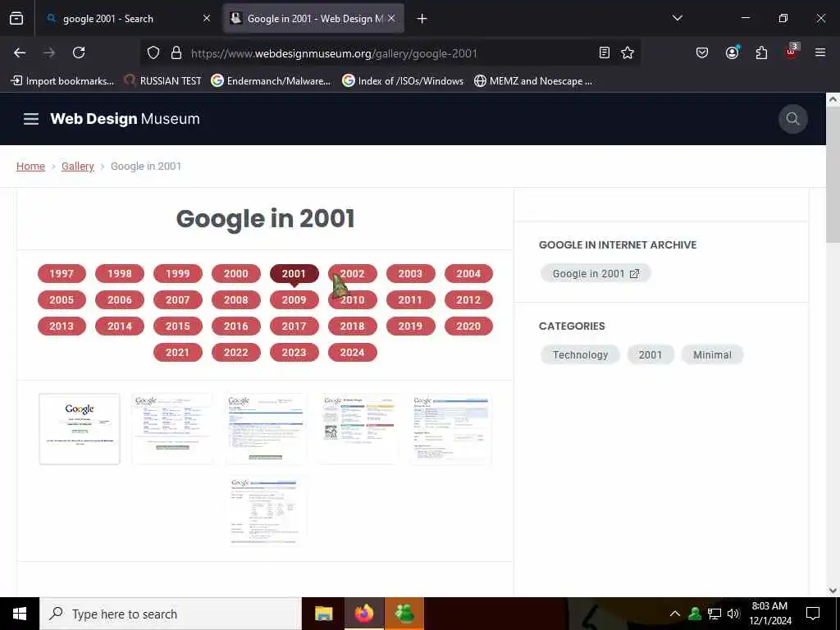Open Google in 2001 Internet Archive link

tap(596, 274)
